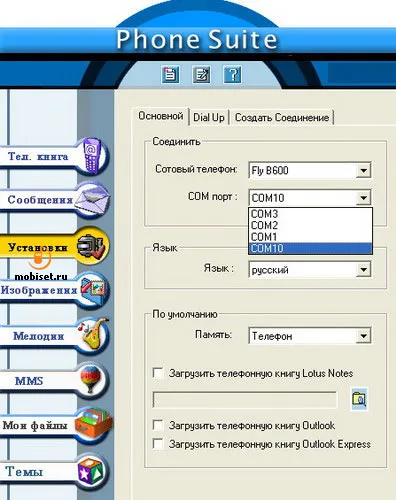Expand the Память dropdown arrow
Image resolution: width=396 pixels, height=500 pixels.
tap(363, 336)
